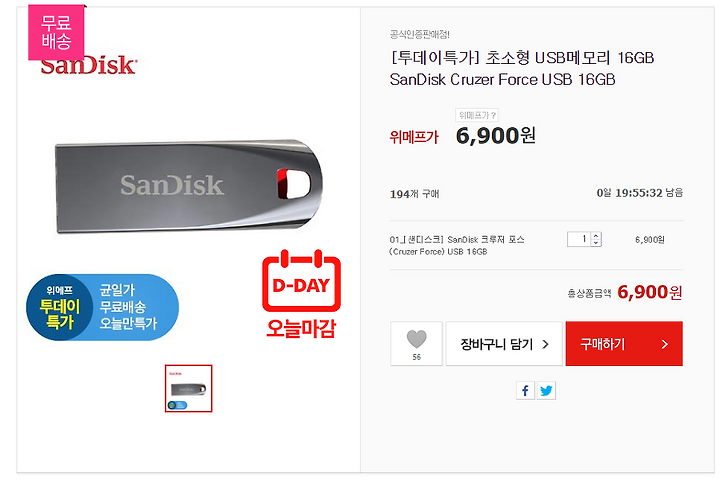The image size is (720, 486).
Task: Click the 위메프가? help tooltip label
Action: pyautogui.click(x=477, y=115)
